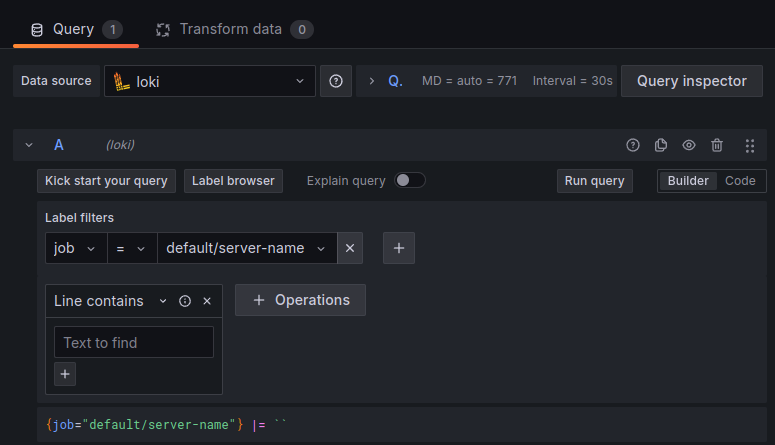Open the job label name dropdown

[x=76, y=248]
